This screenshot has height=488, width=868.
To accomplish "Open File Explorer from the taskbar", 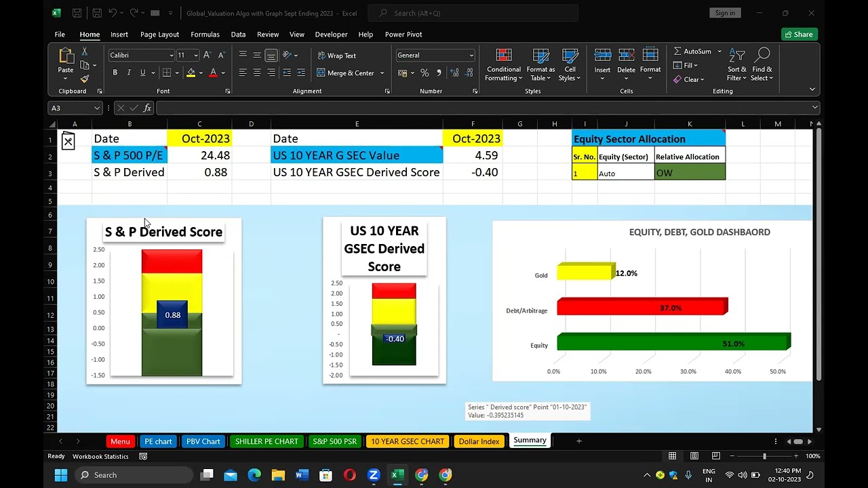I will pyautogui.click(x=278, y=475).
